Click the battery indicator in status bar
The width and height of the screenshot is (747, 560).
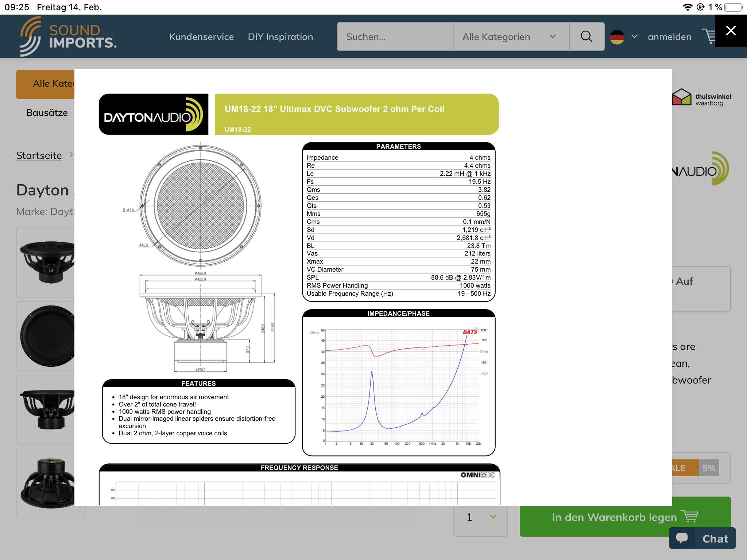coord(733,7)
